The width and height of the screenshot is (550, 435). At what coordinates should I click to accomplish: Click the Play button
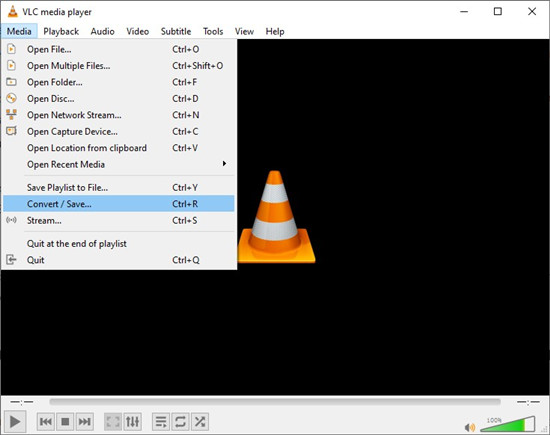[14, 421]
